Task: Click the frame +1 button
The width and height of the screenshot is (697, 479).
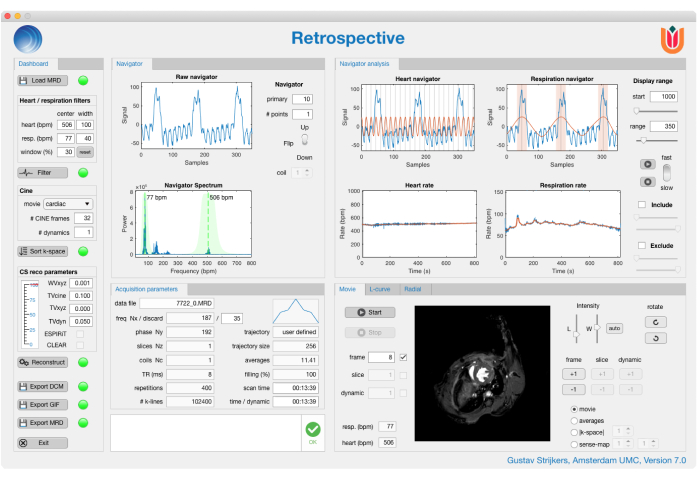Action: [574, 374]
